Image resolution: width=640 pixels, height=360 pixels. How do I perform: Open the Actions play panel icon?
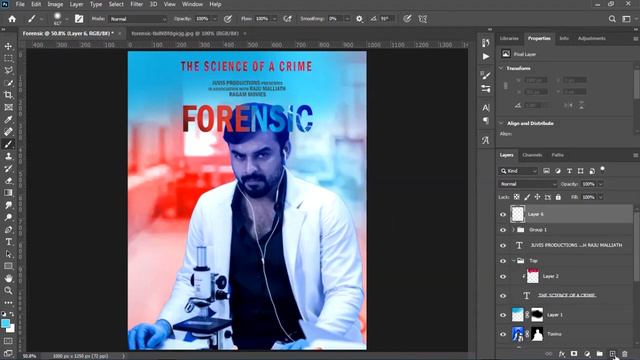[486, 56]
